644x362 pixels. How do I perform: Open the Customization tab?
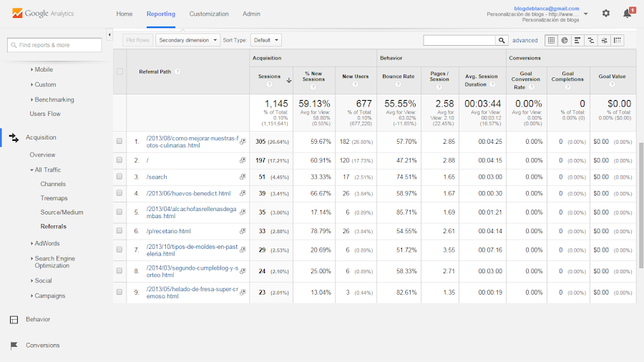pos(209,14)
